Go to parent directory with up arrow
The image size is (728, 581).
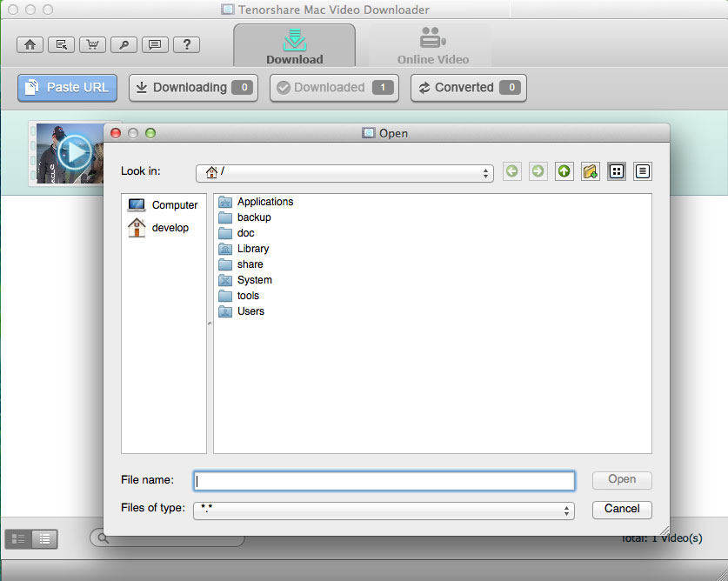[564, 171]
